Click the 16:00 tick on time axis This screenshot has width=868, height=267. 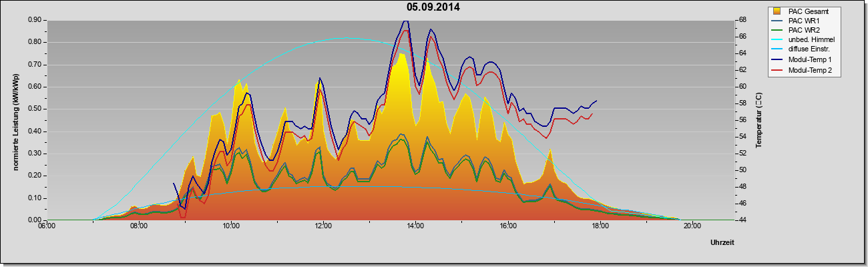(x=507, y=226)
